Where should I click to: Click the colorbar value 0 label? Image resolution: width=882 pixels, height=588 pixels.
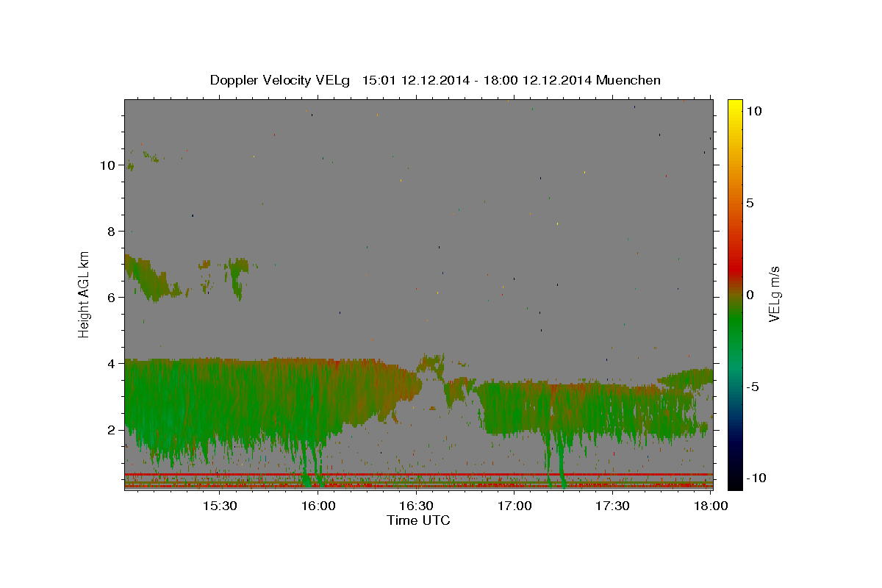pos(750,295)
